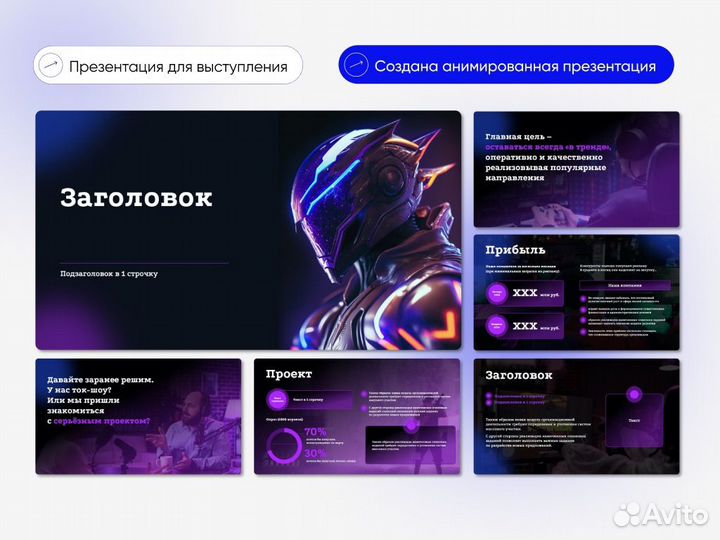Open the large 'Заголовок' helmet title slide
720x540 pixels.
coord(248,230)
